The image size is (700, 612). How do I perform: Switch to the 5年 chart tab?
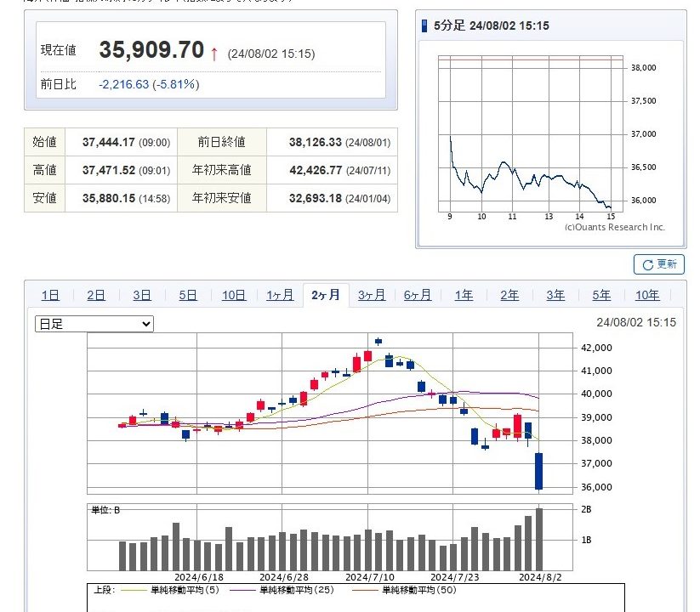(601, 295)
